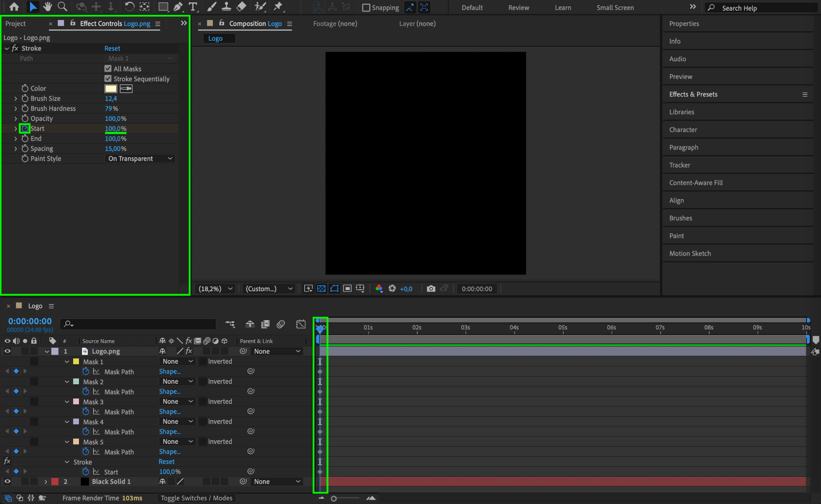Open the Paint Style dropdown
821x504 pixels.
[x=140, y=159]
